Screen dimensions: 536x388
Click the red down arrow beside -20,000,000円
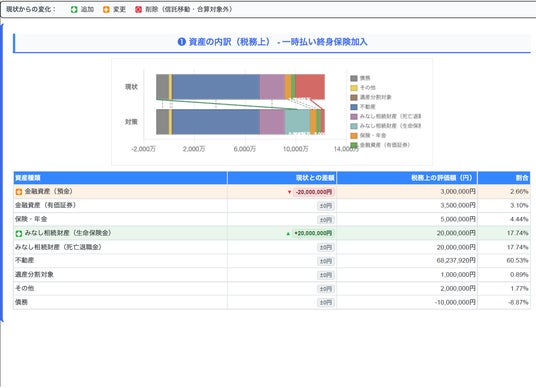pos(289,192)
